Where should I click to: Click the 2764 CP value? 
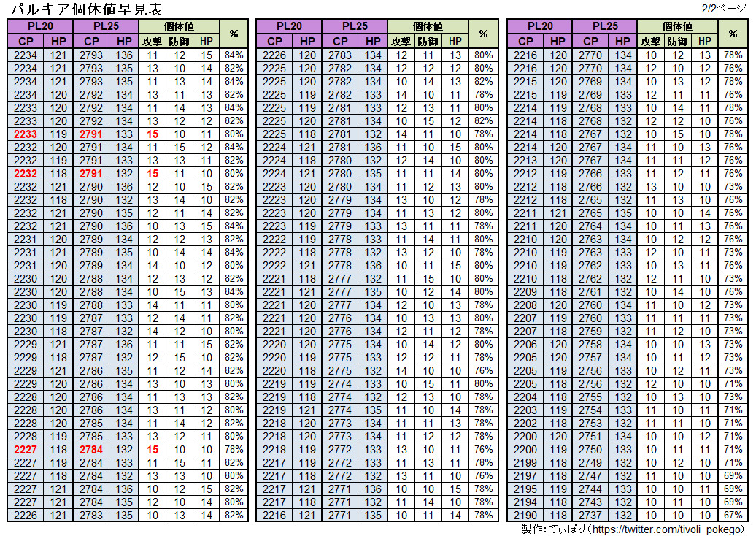point(590,226)
